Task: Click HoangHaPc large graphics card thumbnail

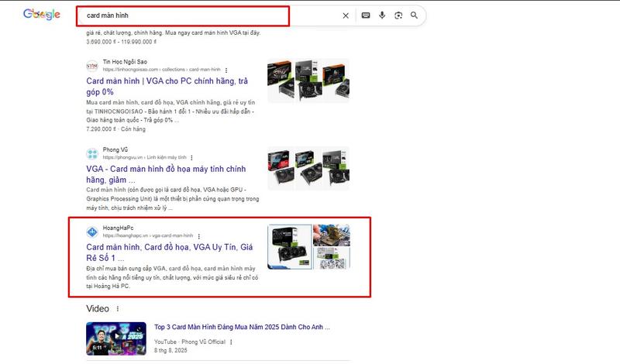Action: point(289,247)
